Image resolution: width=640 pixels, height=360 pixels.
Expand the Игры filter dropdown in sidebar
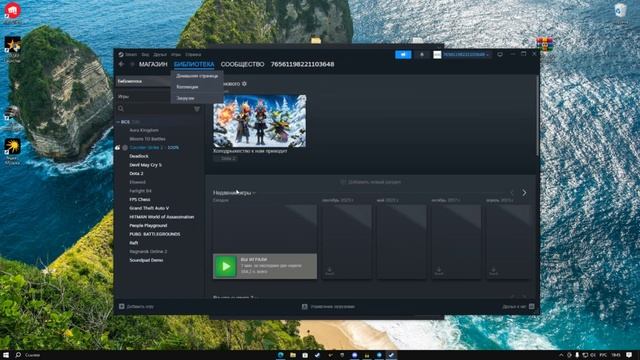(143, 97)
